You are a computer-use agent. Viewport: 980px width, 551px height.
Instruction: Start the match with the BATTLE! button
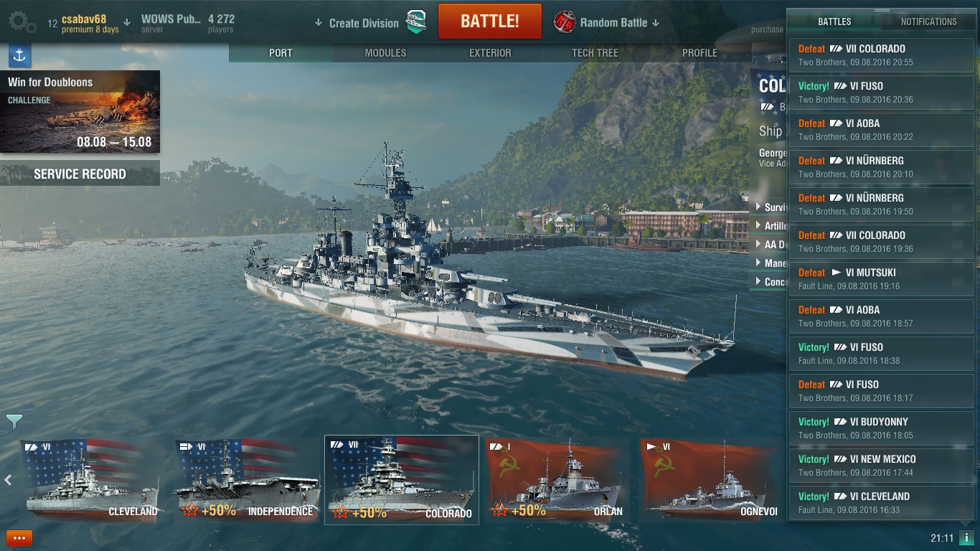pos(490,21)
